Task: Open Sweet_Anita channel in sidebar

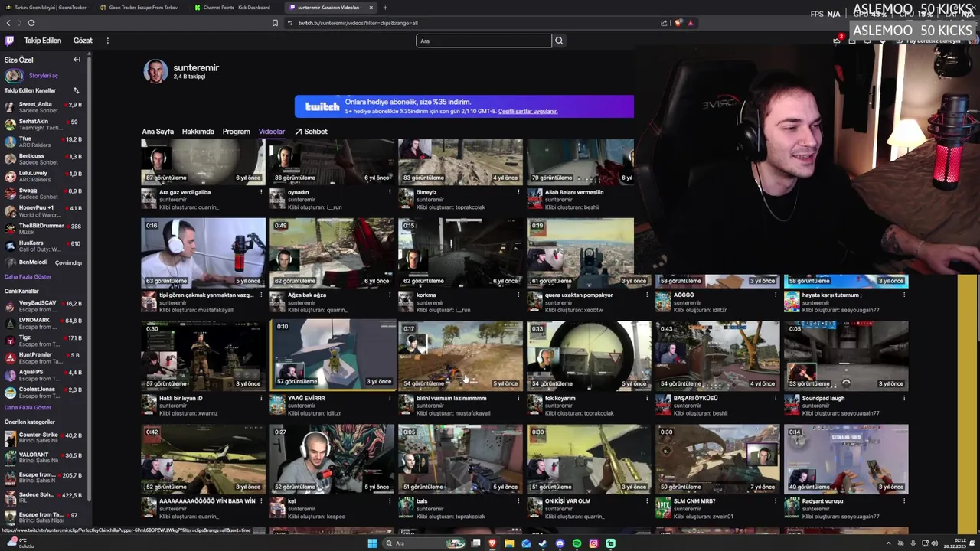Action: pyautogui.click(x=44, y=107)
